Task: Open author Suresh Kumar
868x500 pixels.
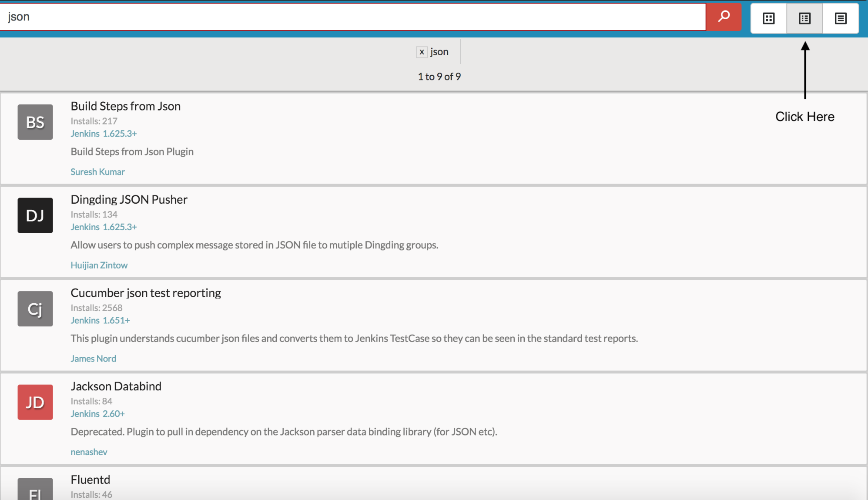Action: [97, 172]
